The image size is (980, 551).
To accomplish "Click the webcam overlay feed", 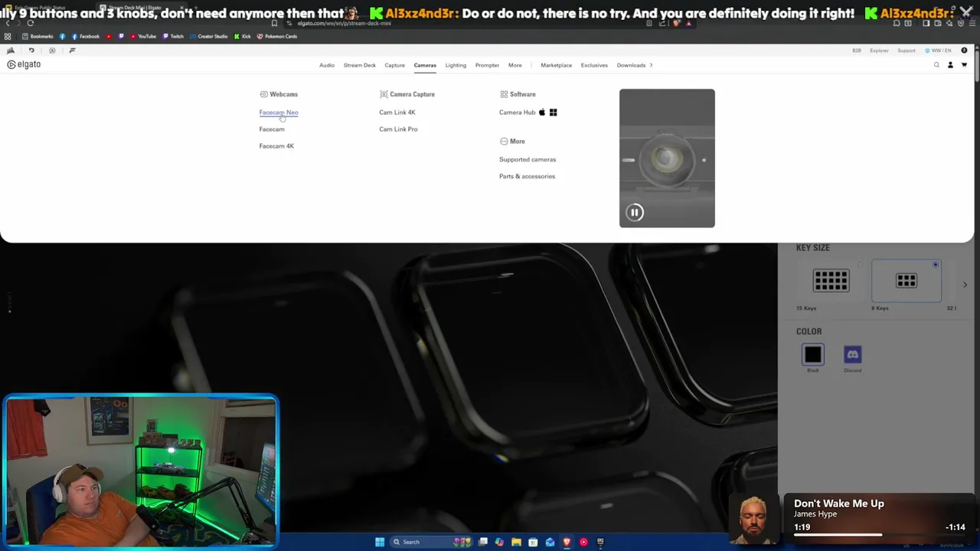I will (x=141, y=471).
